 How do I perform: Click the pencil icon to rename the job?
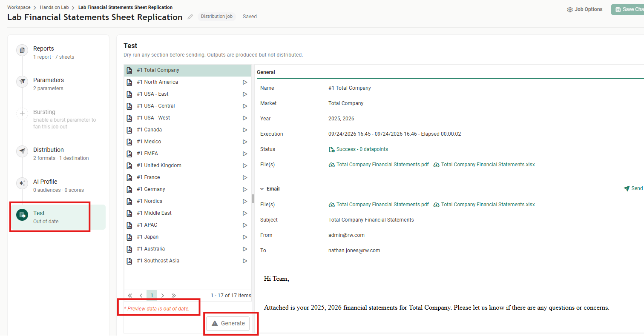(x=190, y=17)
